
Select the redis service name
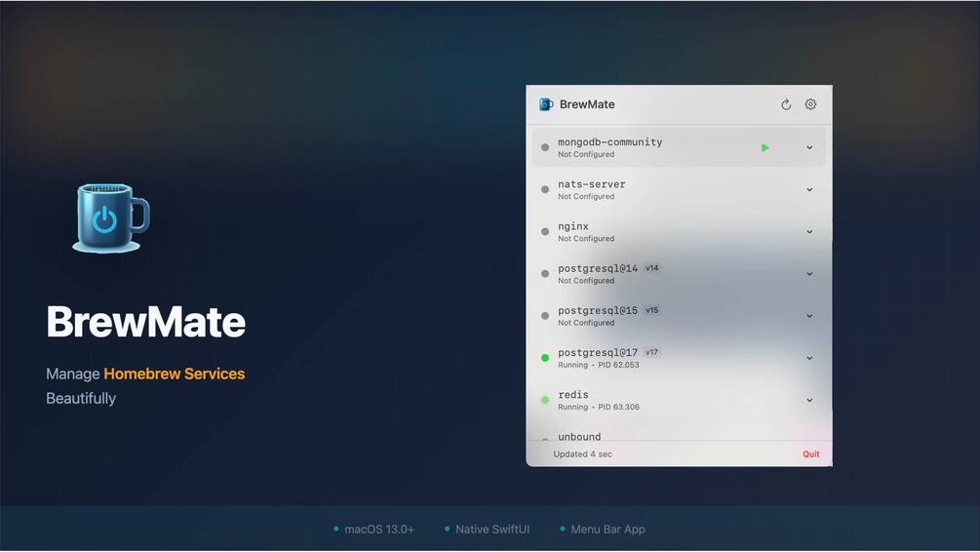click(x=573, y=394)
